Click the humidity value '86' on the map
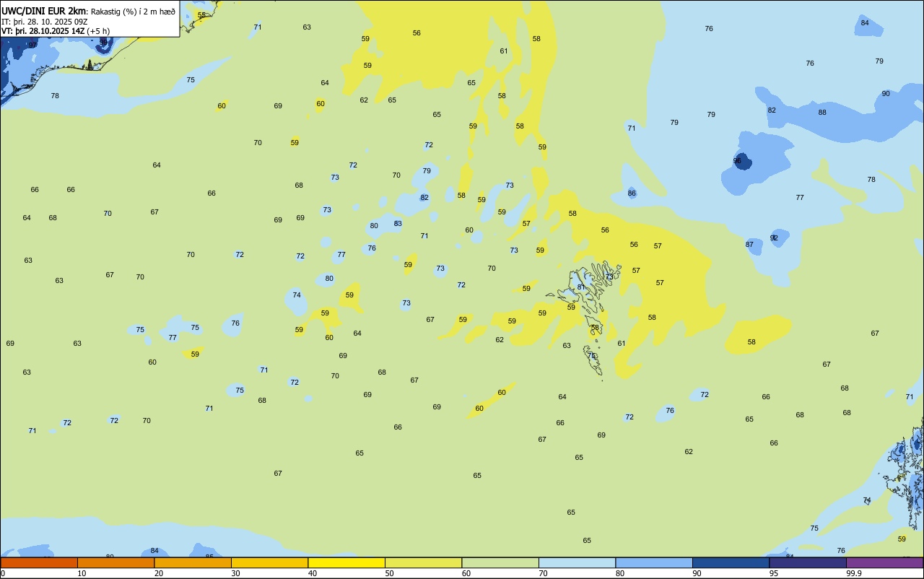The width and height of the screenshot is (924, 579). 632,193
